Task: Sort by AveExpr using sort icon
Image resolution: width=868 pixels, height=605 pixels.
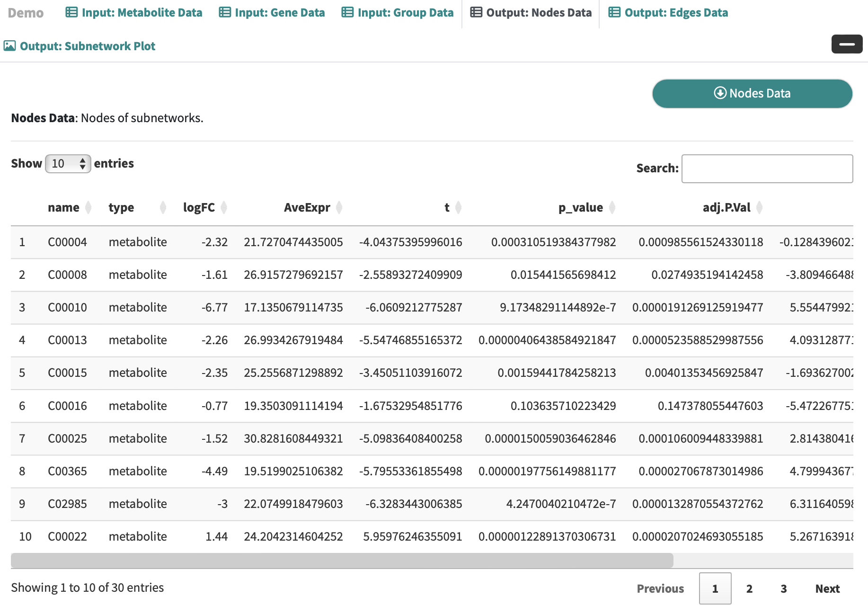Action: pyautogui.click(x=339, y=208)
